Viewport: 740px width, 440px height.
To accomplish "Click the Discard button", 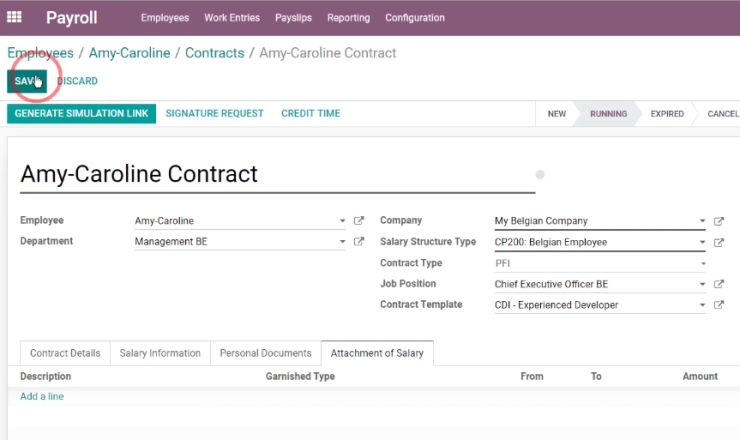I will [77, 81].
